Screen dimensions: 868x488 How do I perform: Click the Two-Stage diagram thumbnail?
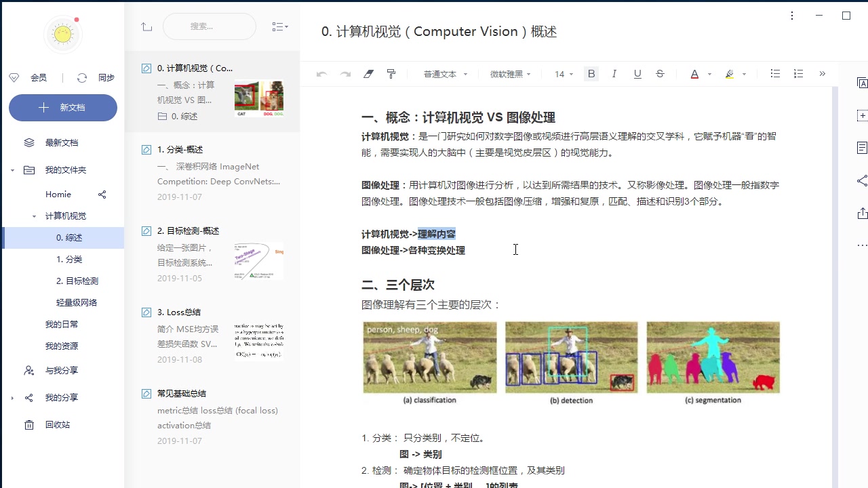coord(259,262)
